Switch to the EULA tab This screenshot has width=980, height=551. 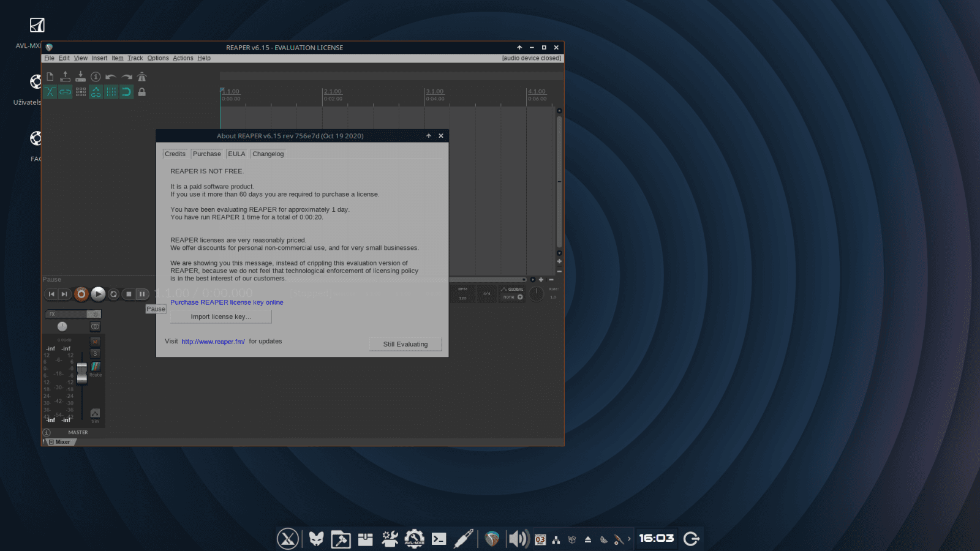click(x=237, y=154)
